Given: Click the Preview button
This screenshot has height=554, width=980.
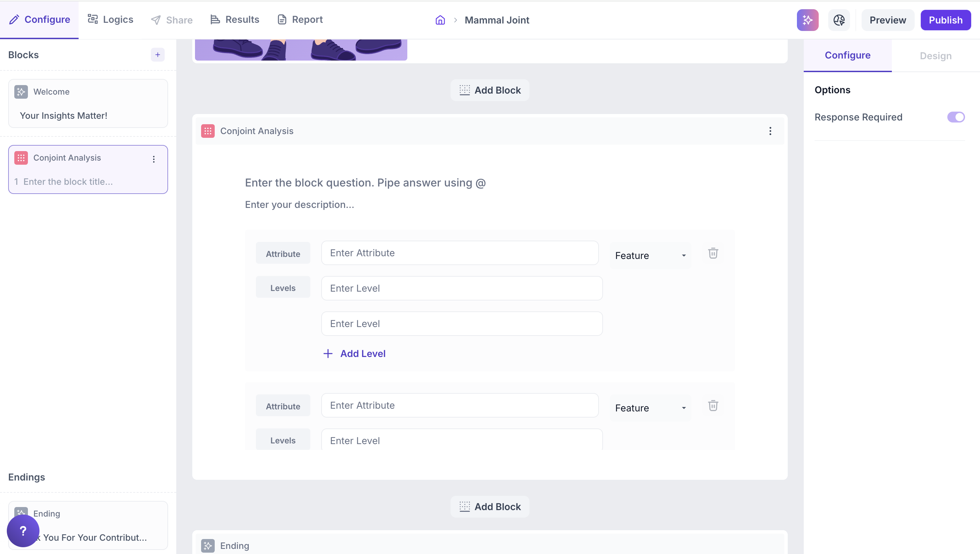Looking at the screenshot, I should (887, 20).
